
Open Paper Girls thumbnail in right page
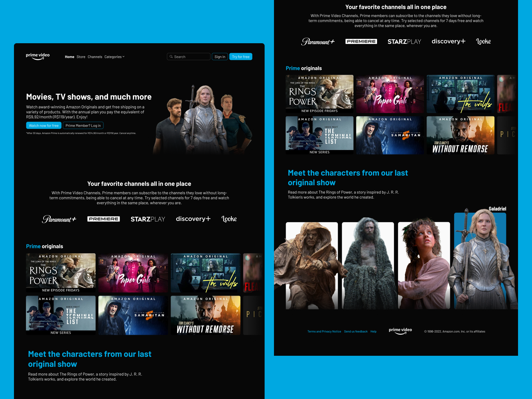(390, 94)
